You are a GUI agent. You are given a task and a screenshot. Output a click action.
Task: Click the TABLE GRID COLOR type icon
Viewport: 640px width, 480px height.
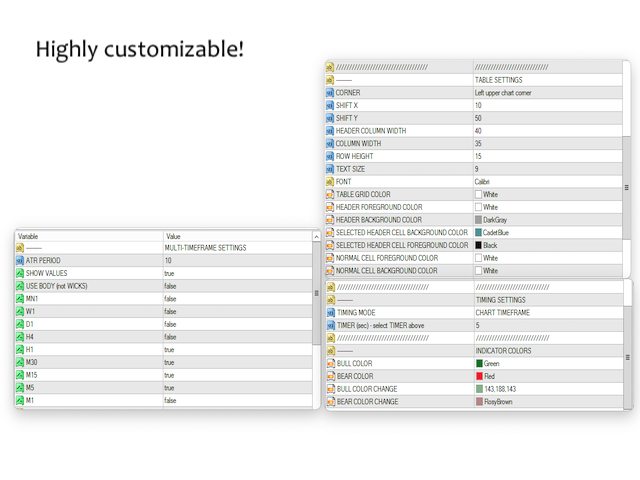coord(330,194)
